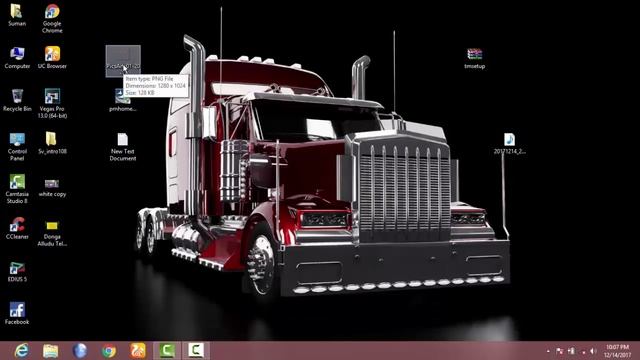The image size is (640, 360).
Task: Switch to white Camtasia recorder taskbar window
Action: click(x=196, y=351)
